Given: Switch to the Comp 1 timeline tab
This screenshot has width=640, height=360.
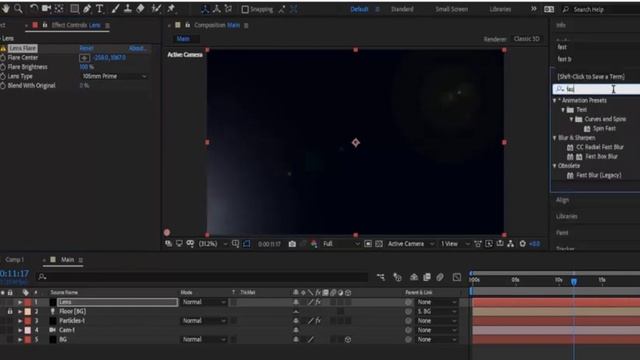Looking at the screenshot, I should (14, 260).
